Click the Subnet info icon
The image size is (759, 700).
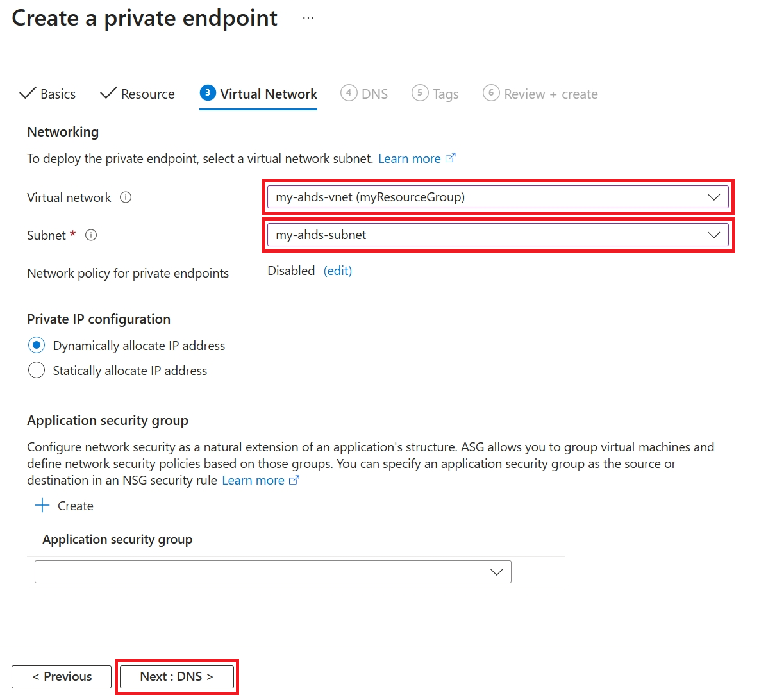coord(91,235)
